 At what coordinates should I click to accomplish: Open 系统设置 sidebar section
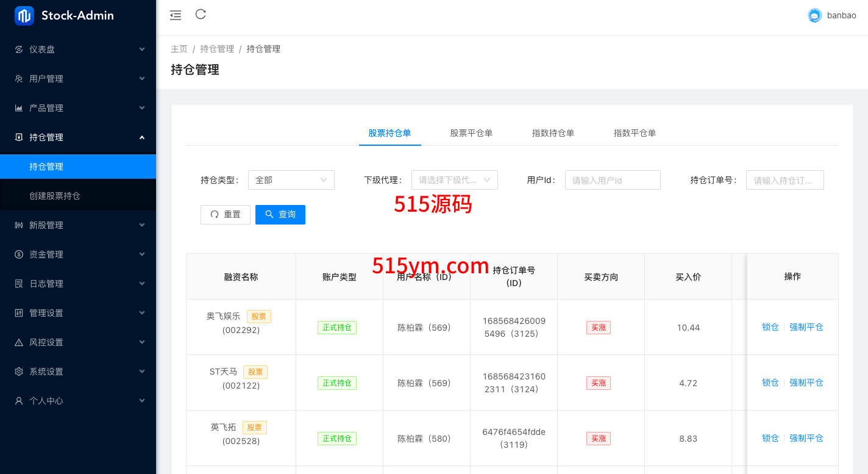tap(78, 372)
